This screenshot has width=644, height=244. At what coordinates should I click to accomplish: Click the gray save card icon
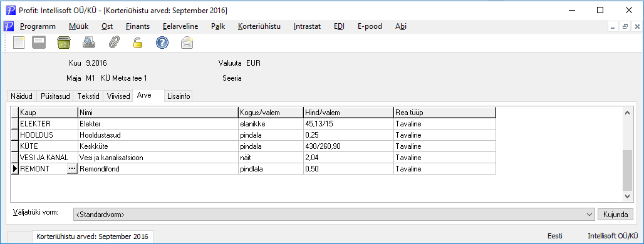39,43
